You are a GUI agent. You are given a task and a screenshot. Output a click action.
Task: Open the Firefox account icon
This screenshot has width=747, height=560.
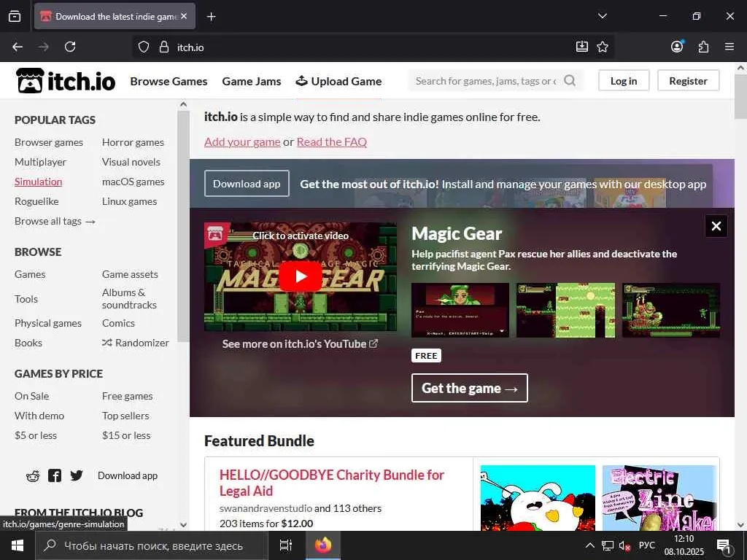click(677, 47)
